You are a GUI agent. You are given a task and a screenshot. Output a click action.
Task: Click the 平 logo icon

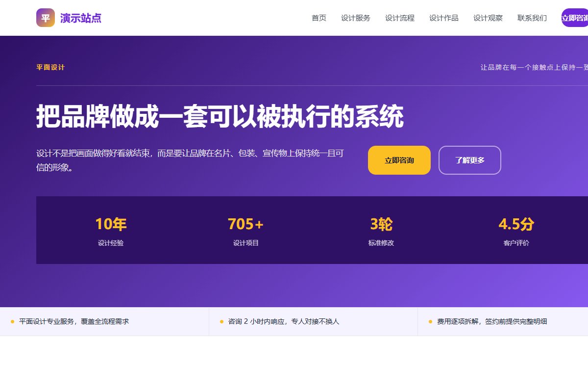[x=46, y=18]
